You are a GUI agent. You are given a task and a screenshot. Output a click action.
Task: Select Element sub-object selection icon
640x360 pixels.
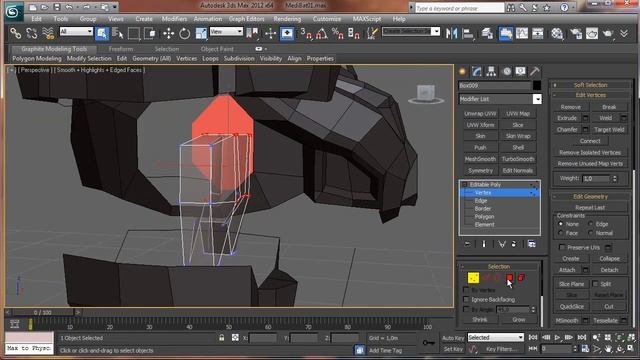521,278
